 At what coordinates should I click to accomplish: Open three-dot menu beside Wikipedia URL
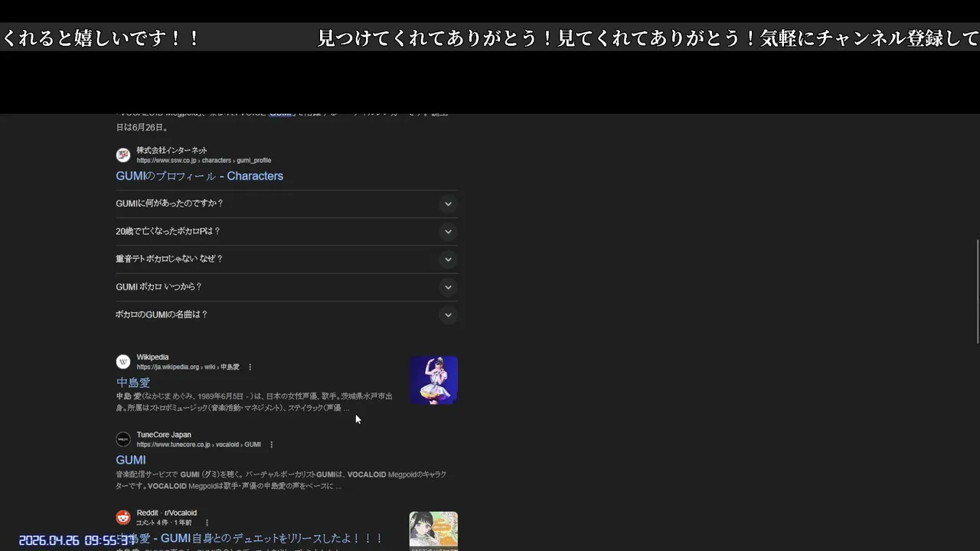250,367
